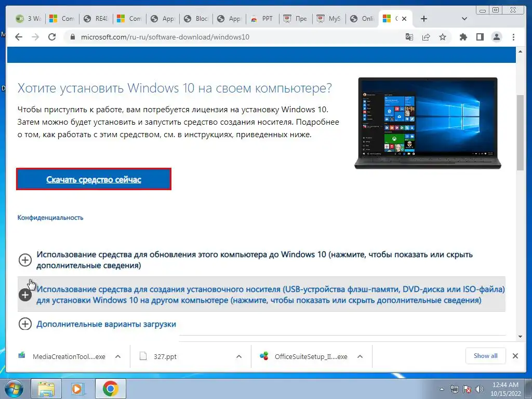Open the 'Конфиденциальность' link
532x399 pixels.
point(50,218)
